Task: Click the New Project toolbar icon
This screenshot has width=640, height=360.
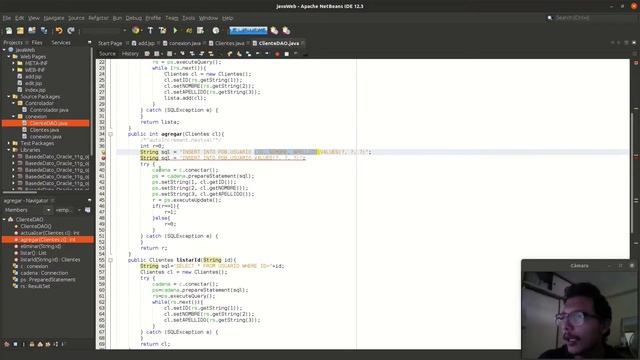Action: point(20,31)
